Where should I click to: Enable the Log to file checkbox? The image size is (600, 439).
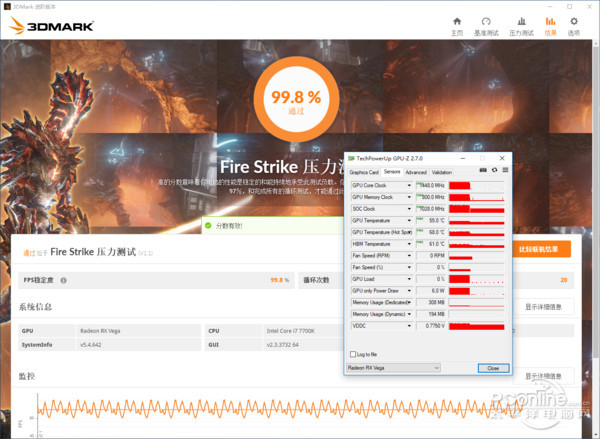pyautogui.click(x=353, y=354)
